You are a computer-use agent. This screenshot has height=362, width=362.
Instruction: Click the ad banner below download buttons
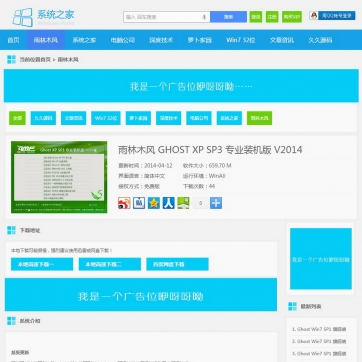tap(141, 295)
